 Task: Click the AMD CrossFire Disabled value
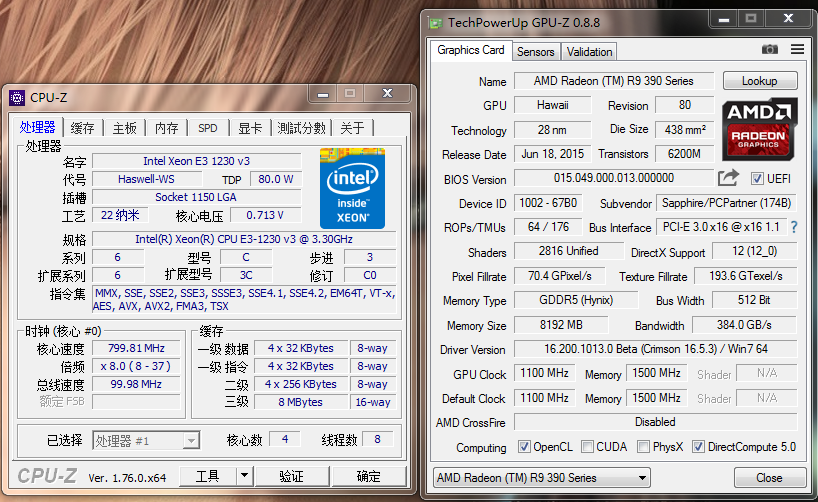656,422
